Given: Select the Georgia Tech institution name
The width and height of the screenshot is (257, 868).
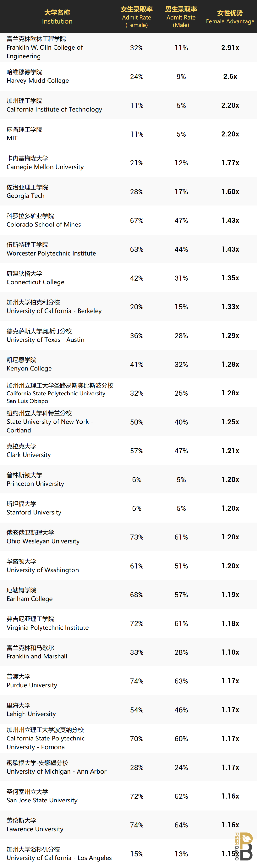Looking at the screenshot, I should pos(25,196).
